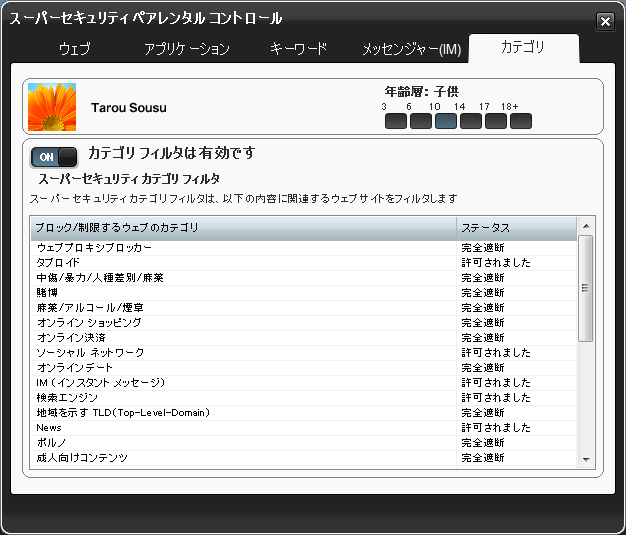Select age level 18+ button
Screen dimensions: 626x535
tap(521, 121)
